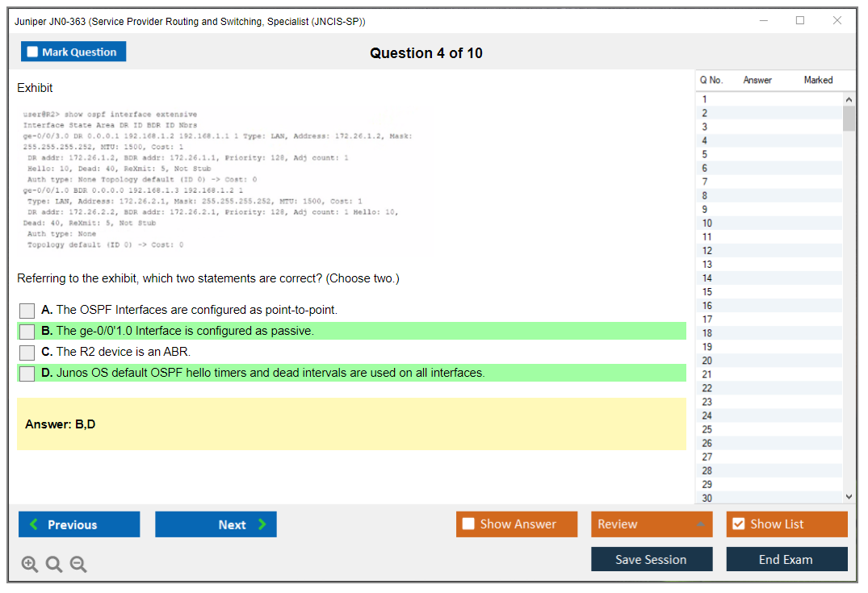The image size is (868, 593).
Task: Tick the Mark Question checkbox
Action: click(x=33, y=52)
